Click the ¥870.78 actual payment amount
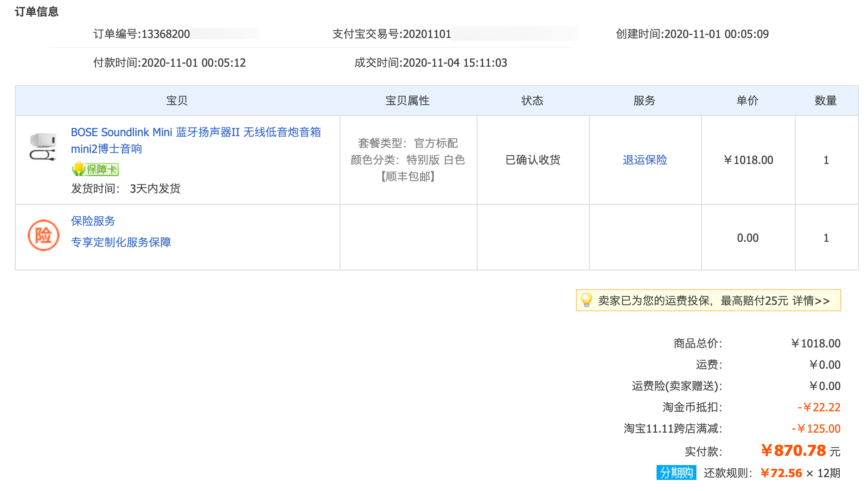Viewport: 868px width, 491px height. tap(793, 450)
